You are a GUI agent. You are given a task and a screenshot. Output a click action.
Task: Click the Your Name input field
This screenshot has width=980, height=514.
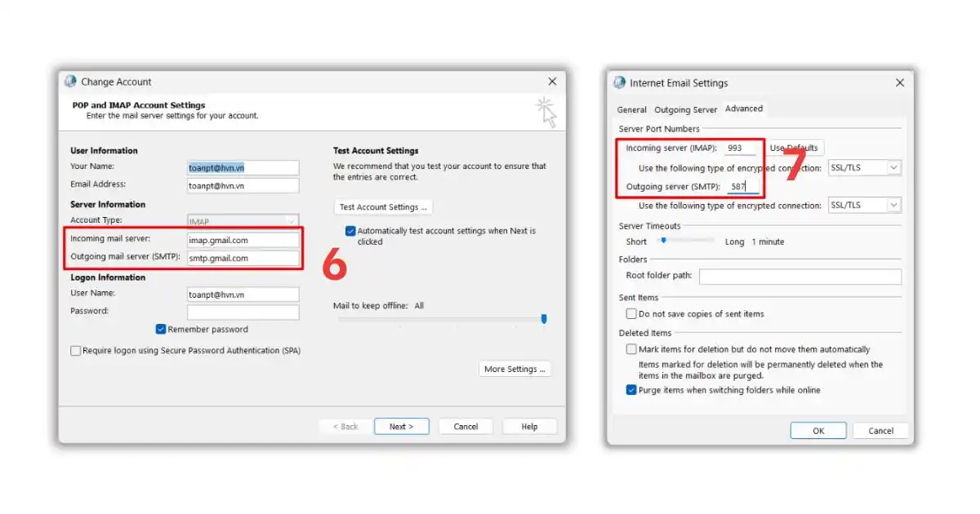coord(243,167)
